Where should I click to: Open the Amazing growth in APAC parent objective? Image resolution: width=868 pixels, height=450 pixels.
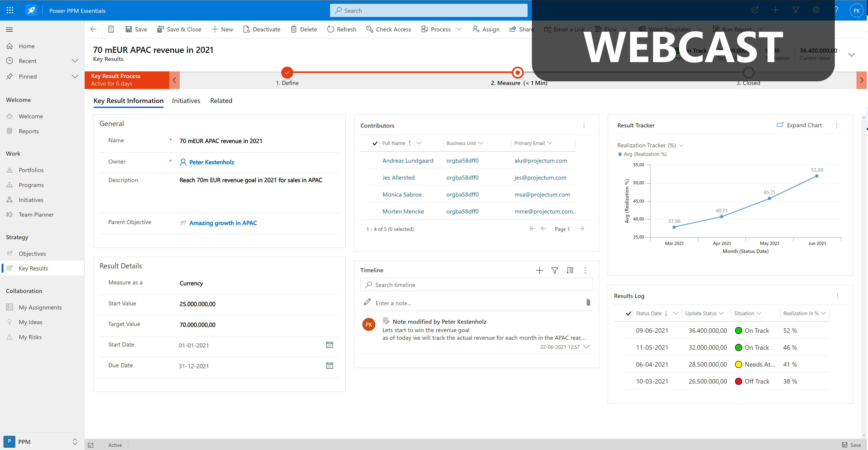223,223
